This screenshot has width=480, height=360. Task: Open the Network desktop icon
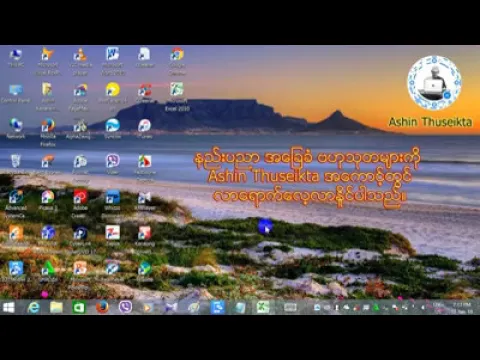click(x=16, y=129)
